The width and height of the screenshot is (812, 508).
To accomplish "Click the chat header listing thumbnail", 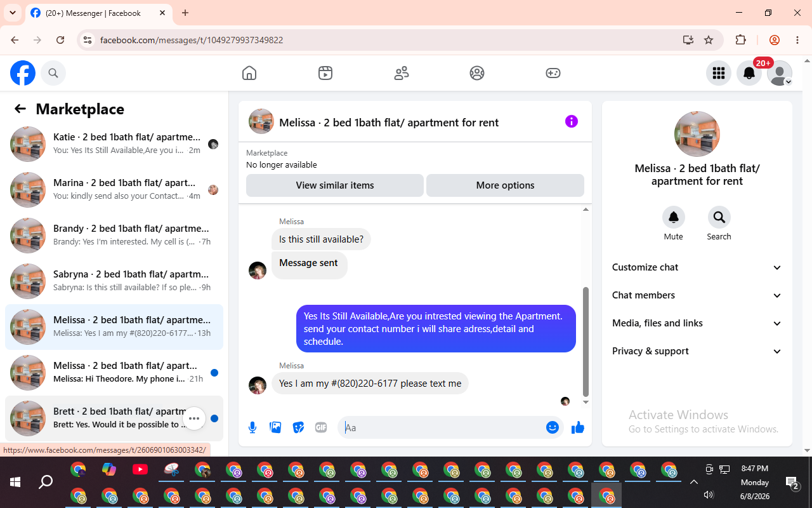I will coord(261,121).
